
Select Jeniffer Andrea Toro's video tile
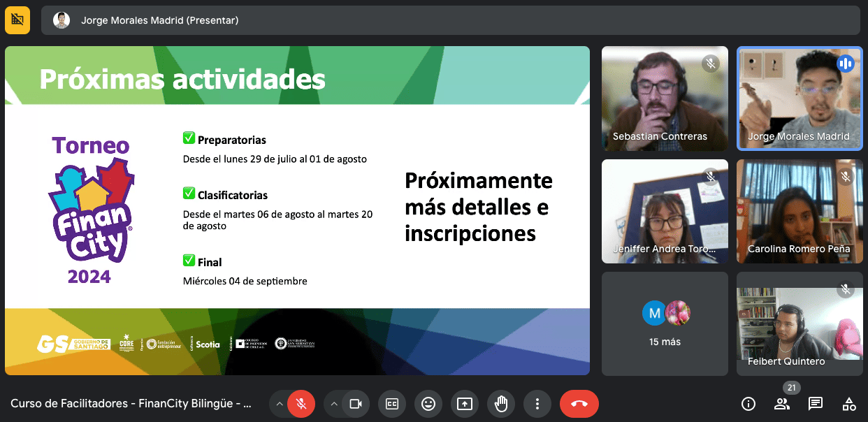click(665, 211)
